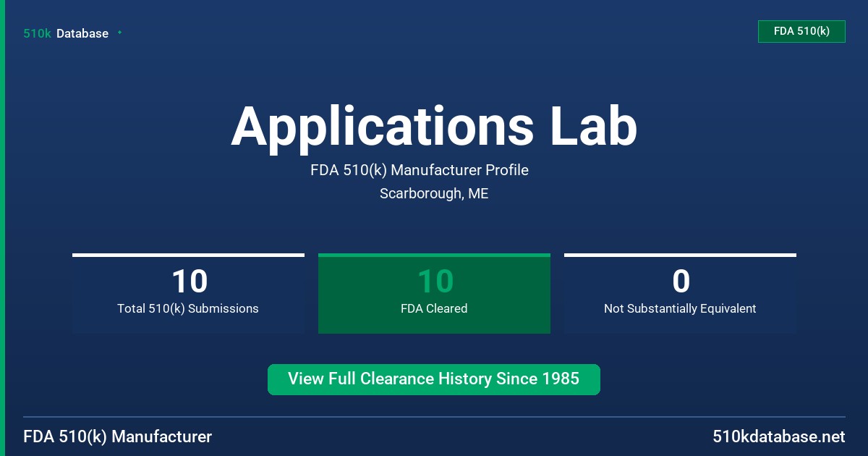Click the FDA 510(k) Manufacturer footer text
The width and height of the screenshot is (868, 456).
pos(118,436)
